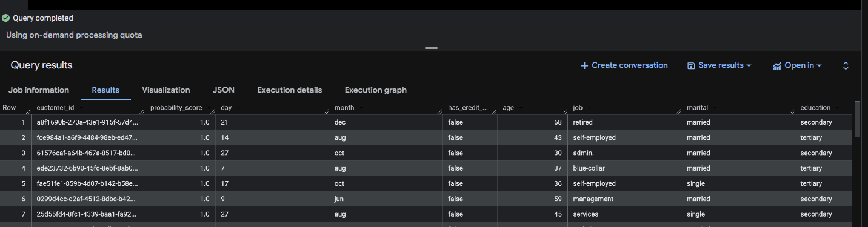Click customer_id cell 61576caf-a64b-467a
Screen dimensions: 868x227
[x=87, y=153]
